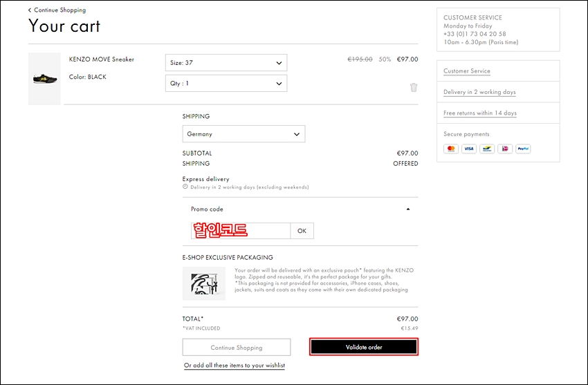Add all these items to your wishlist
The height and width of the screenshot is (385, 588).
coord(235,365)
